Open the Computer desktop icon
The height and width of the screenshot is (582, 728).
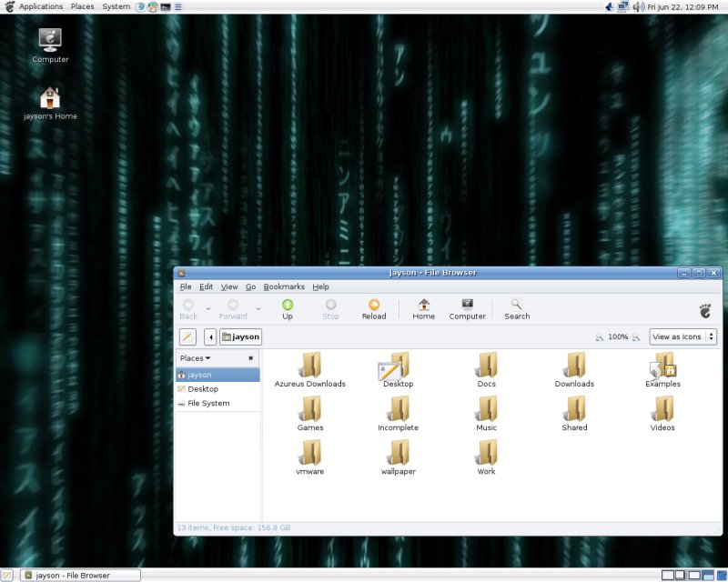pyautogui.click(x=50, y=46)
